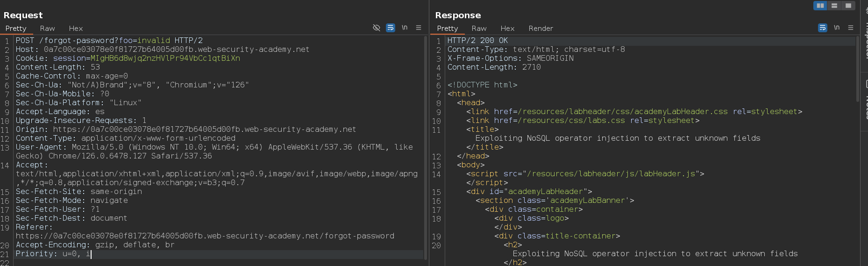Click the Sec-Ch-Ua-Platform "Linux" line
Viewport: 868px width, 266px height.
click(x=78, y=103)
